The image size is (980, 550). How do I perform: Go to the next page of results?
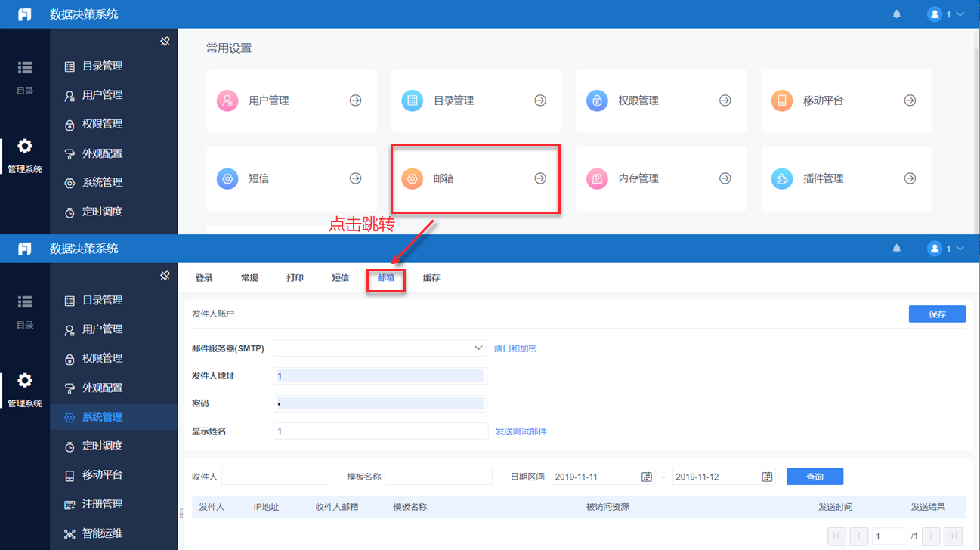pos(931,536)
